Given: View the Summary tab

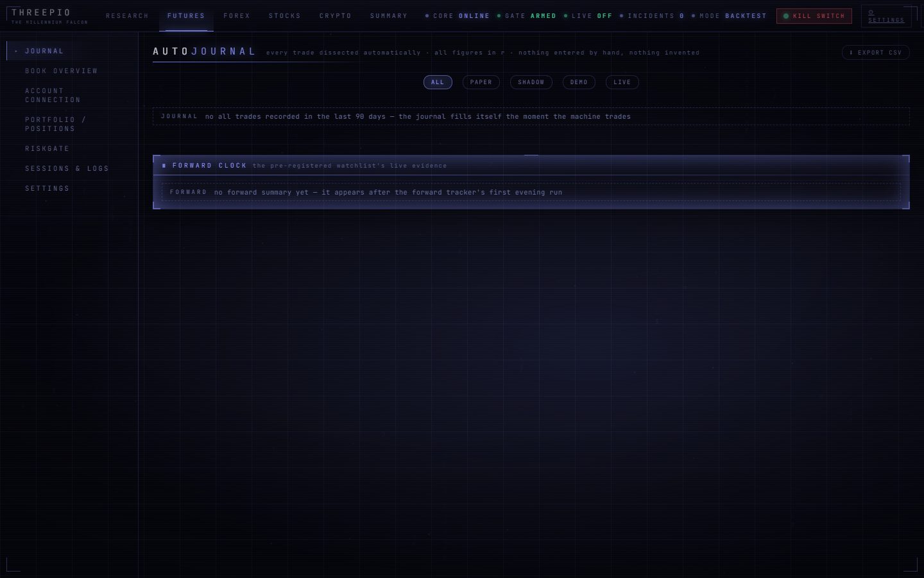Looking at the screenshot, I should coord(389,16).
